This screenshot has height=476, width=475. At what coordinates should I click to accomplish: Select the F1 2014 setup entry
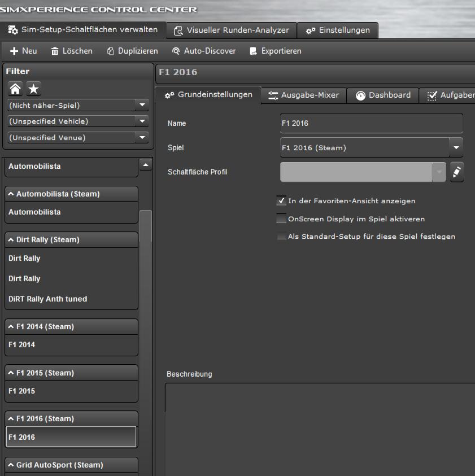pyautogui.click(x=71, y=345)
